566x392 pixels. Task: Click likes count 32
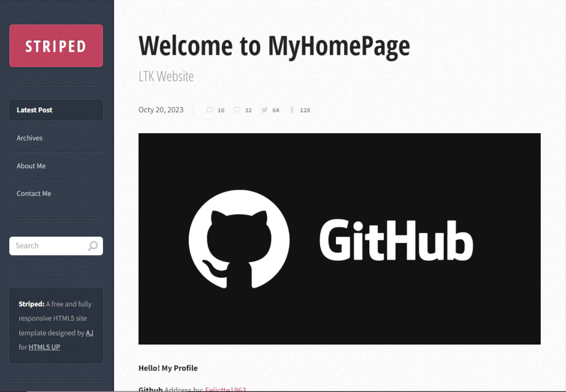[x=248, y=110]
